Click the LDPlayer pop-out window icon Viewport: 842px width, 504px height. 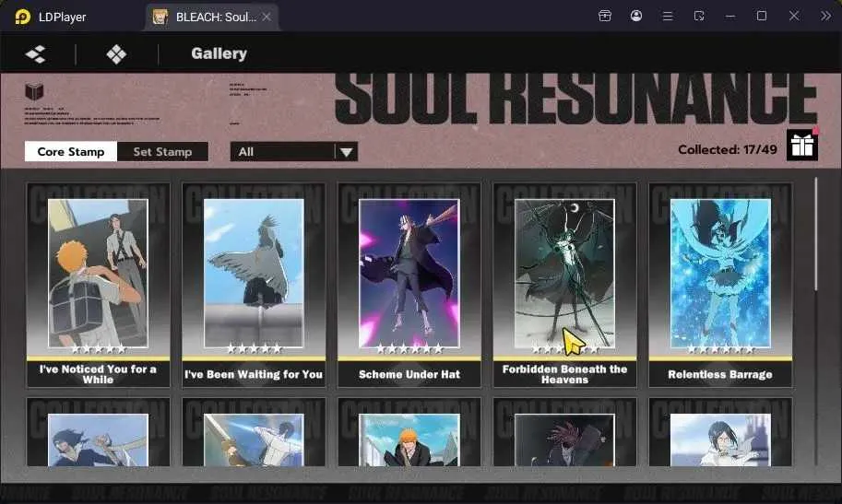tap(699, 16)
